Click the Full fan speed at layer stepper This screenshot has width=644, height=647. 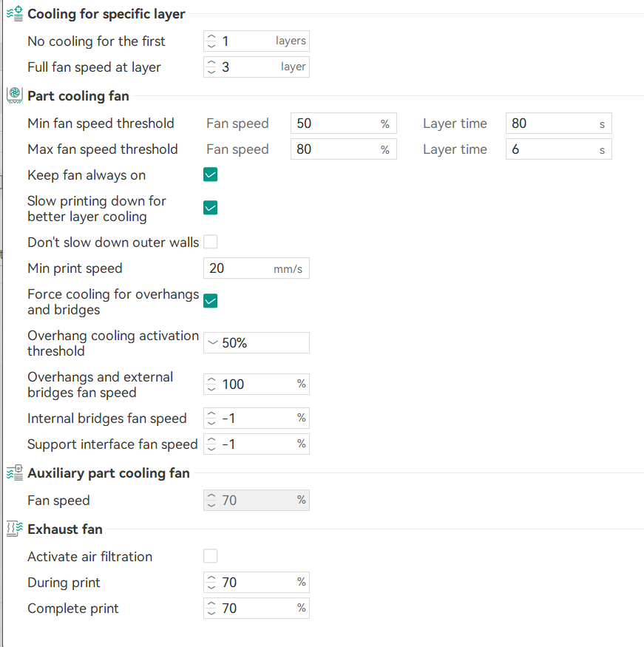coord(212,67)
